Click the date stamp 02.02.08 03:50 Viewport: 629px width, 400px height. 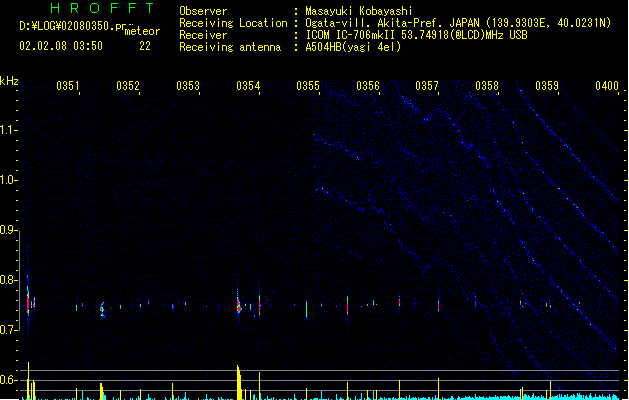pyautogui.click(x=61, y=46)
